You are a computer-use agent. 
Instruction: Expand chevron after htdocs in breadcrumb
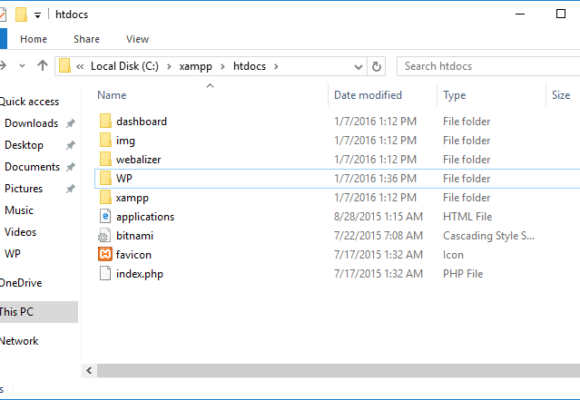coord(276,67)
